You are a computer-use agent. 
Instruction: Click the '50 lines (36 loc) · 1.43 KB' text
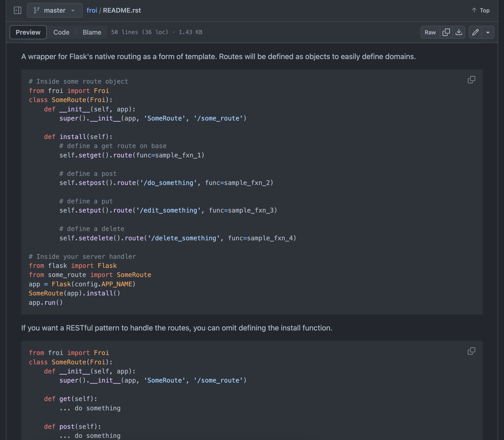pyautogui.click(x=157, y=32)
